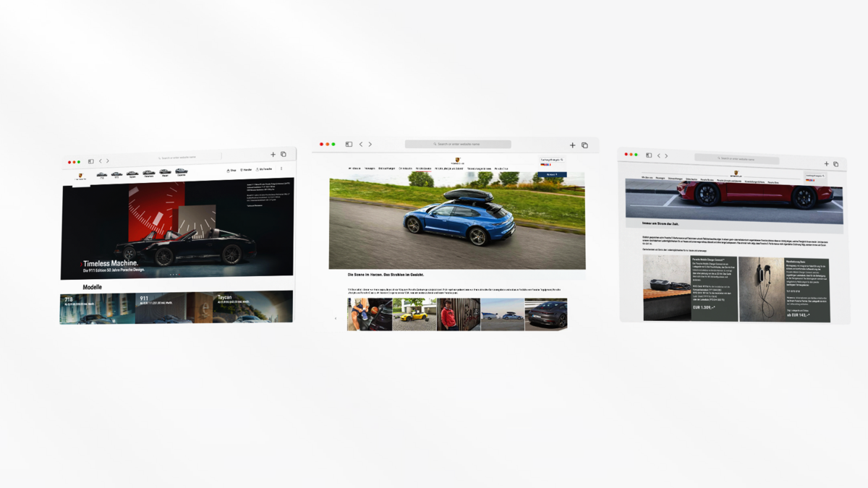Select the 718 model in navigation bar
Viewport: 868px width, 488px height.
(102, 175)
